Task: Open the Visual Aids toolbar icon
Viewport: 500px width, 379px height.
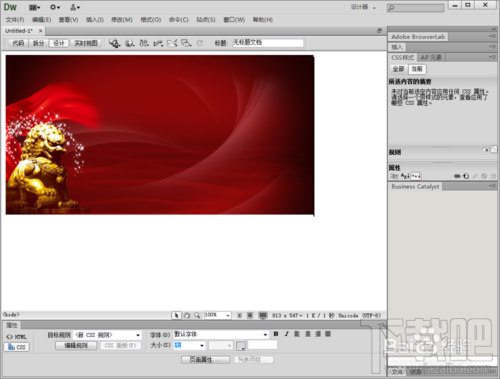Action: (x=186, y=43)
